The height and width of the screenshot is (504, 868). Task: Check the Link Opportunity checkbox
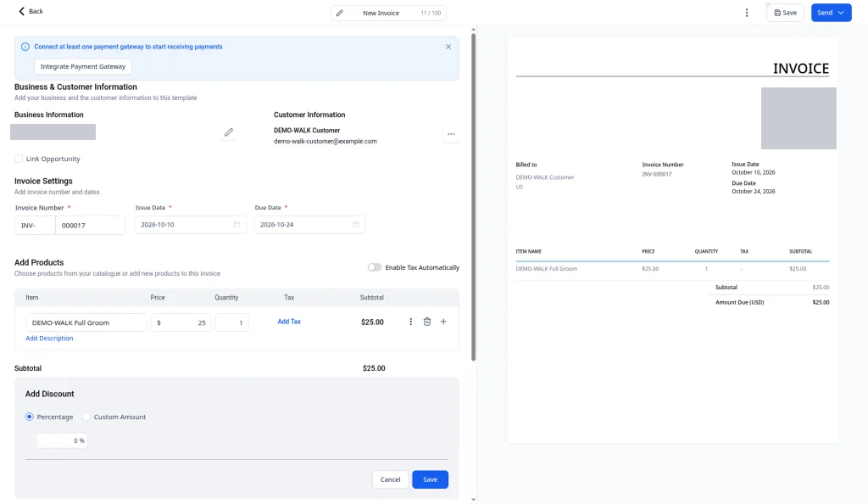point(19,159)
